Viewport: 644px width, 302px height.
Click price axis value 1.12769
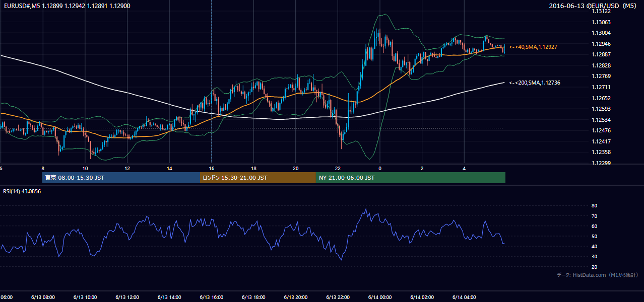tap(602, 76)
